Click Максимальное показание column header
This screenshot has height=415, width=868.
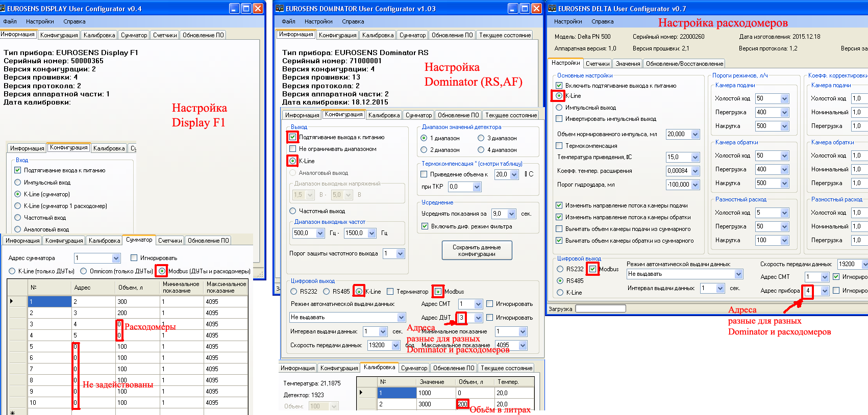point(226,288)
